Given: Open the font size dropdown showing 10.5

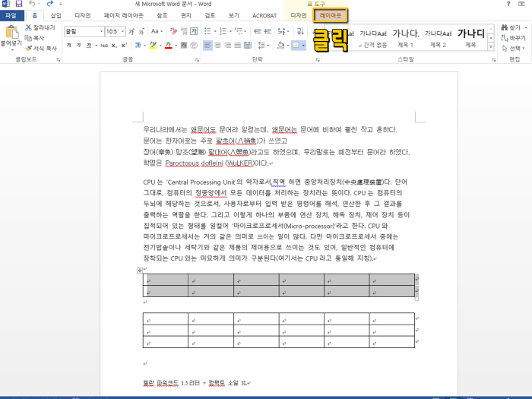Looking at the screenshot, I should tap(123, 32).
